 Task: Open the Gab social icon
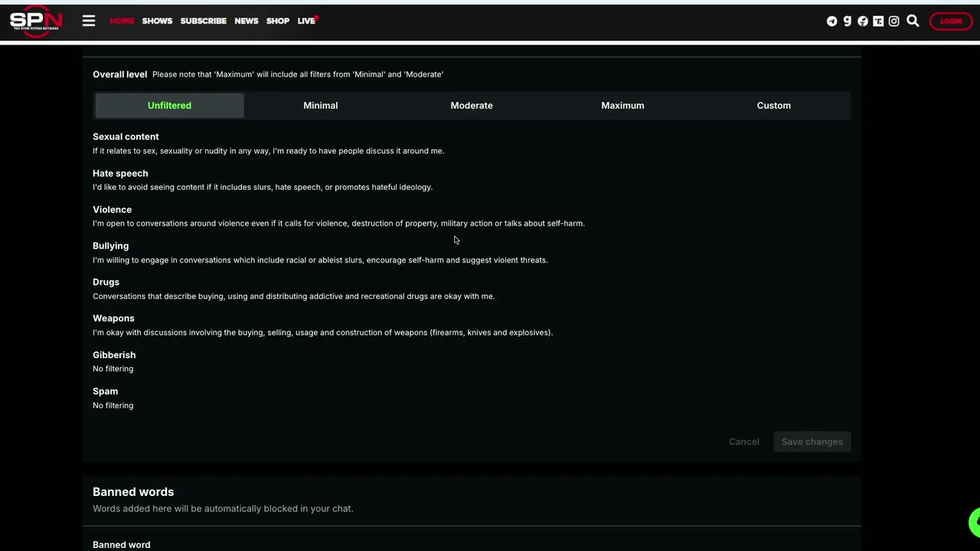pos(848,21)
